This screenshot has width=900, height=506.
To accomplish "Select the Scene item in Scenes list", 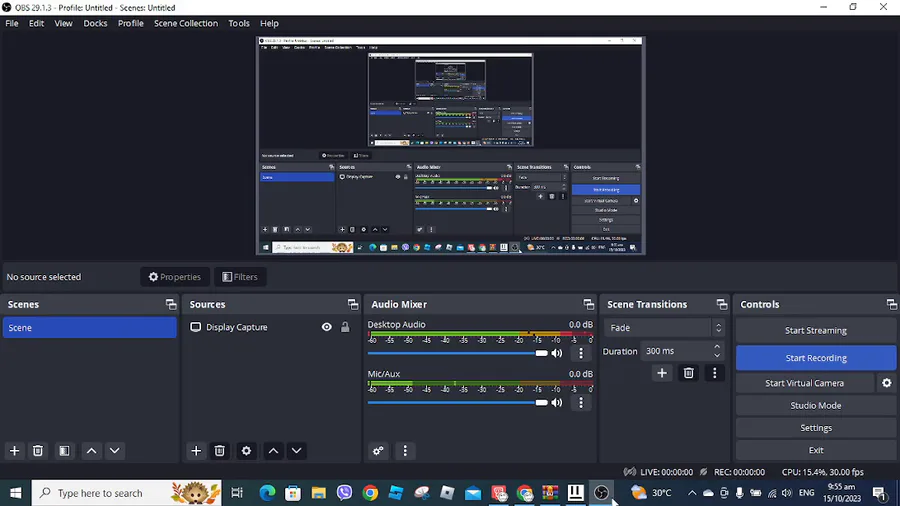I will (x=90, y=328).
